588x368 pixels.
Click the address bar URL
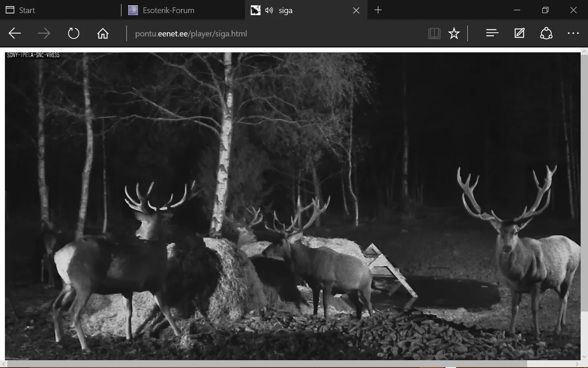click(x=191, y=34)
